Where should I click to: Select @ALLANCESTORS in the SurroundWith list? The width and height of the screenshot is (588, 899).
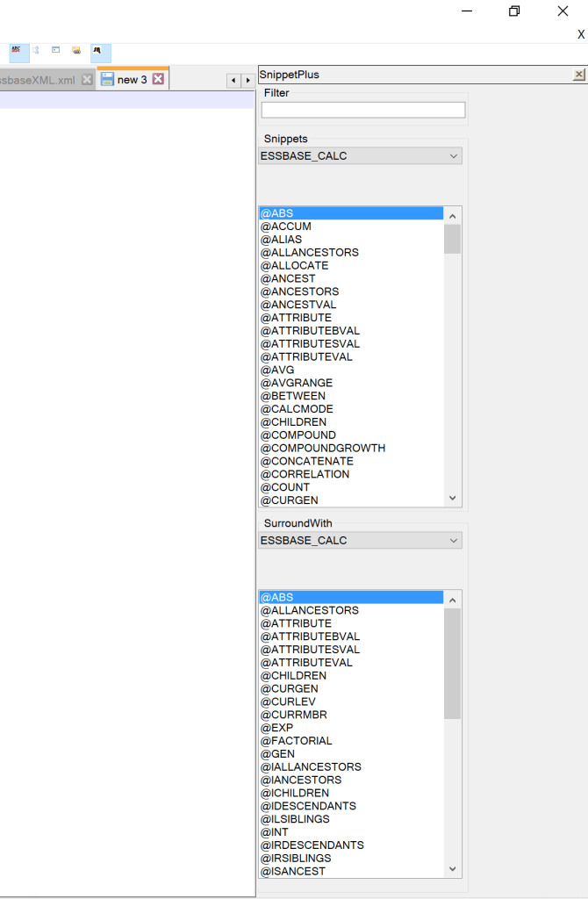[x=351, y=611]
